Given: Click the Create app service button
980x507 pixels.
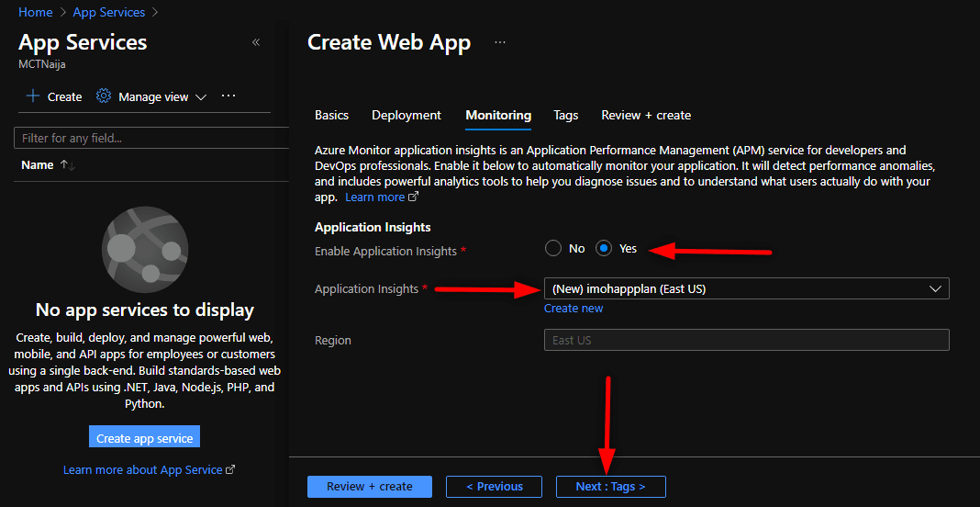Looking at the screenshot, I should point(144,438).
